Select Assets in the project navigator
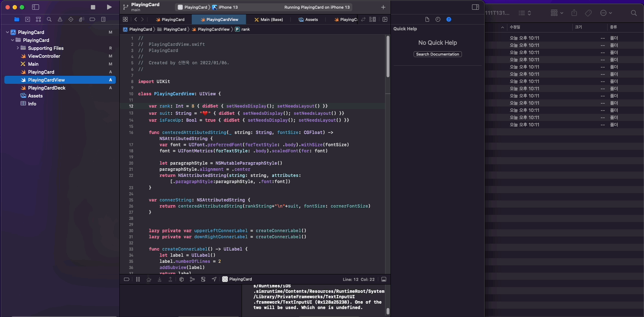 pyautogui.click(x=35, y=96)
